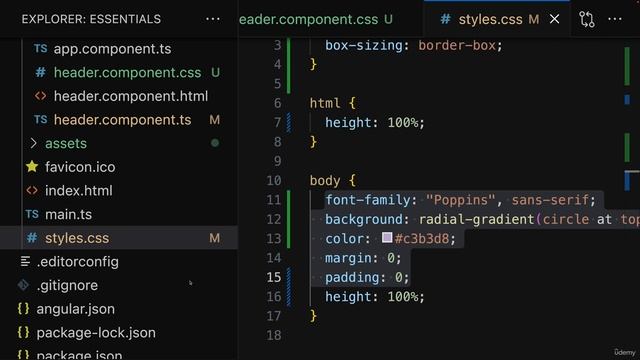Image resolution: width=640 pixels, height=360 pixels.
Task: Open angular.json in the explorer
Action: [x=76, y=309]
